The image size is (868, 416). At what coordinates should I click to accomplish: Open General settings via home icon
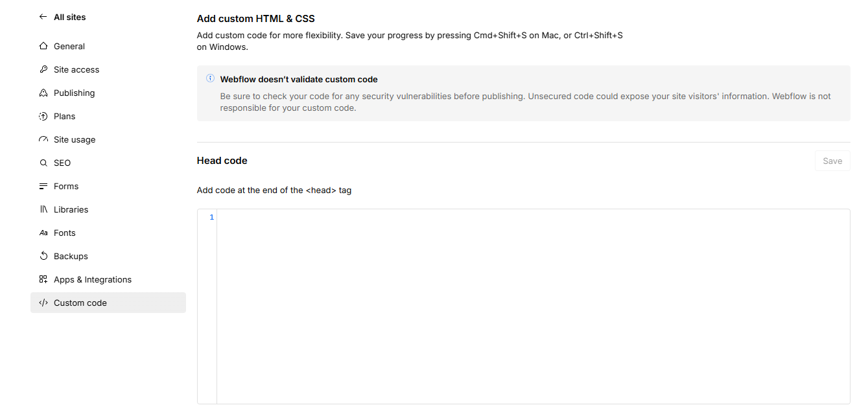[x=43, y=46]
